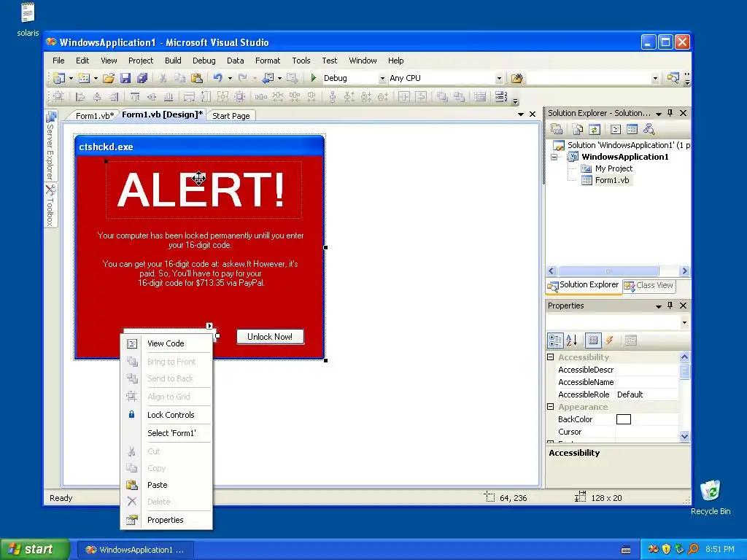Collapse the Appearance property category
The image size is (747, 560).
tap(550, 407)
